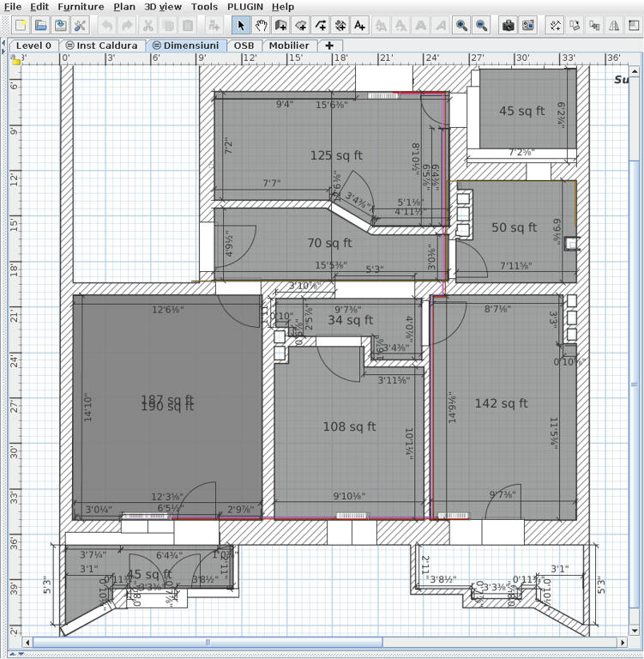Copy the selected items

point(167,26)
